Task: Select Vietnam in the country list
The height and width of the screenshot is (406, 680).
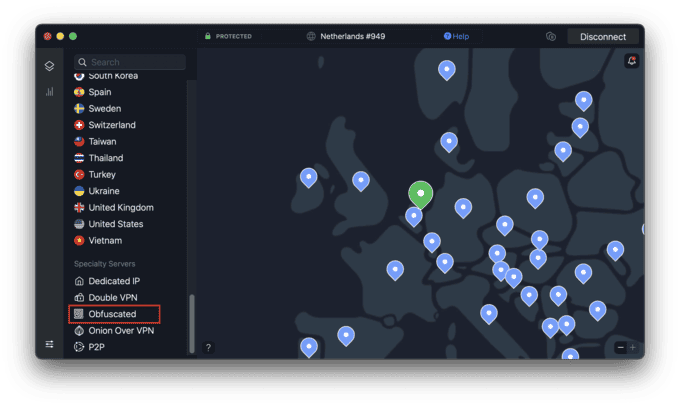Action: tap(105, 240)
